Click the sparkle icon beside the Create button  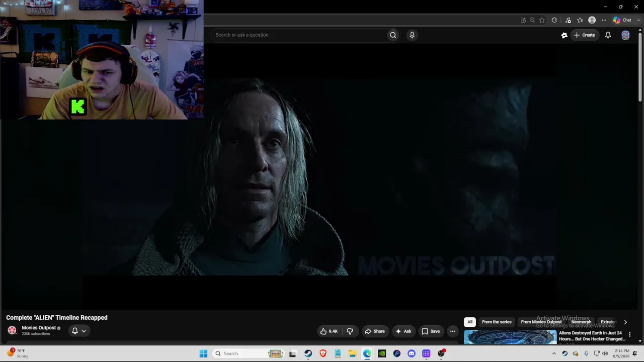(564, 35)
